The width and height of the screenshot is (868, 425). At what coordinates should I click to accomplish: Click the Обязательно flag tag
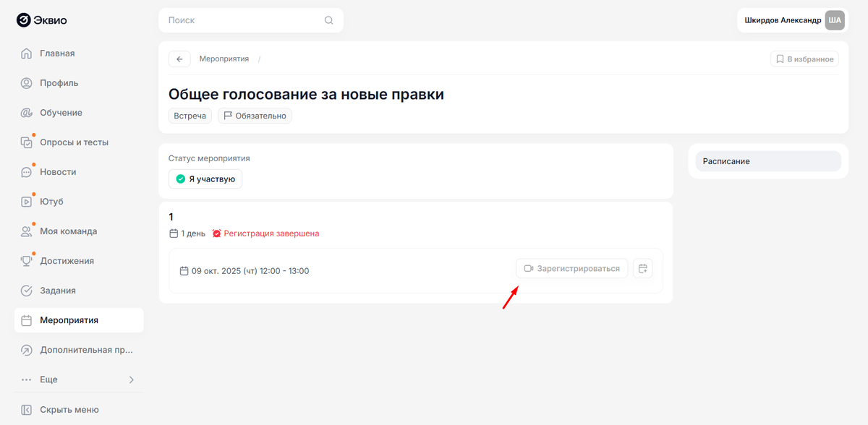pyautogui.click(x=255, y=116)
